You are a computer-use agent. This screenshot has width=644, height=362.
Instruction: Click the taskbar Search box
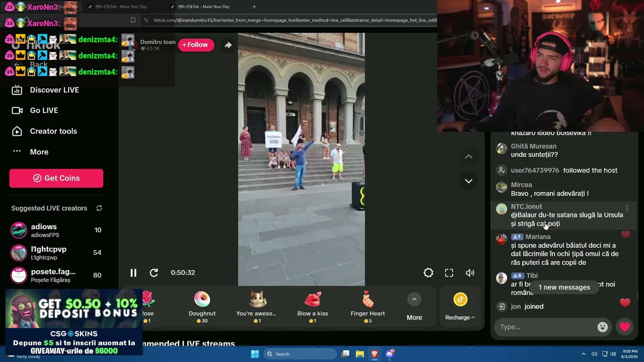pos(300,354)
